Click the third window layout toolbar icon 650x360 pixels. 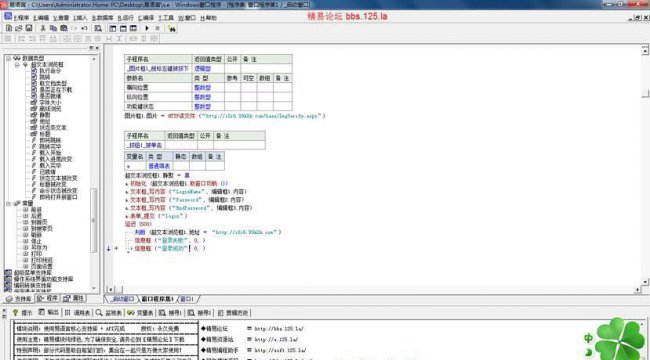pyautogui.click(x=133, y=28)
